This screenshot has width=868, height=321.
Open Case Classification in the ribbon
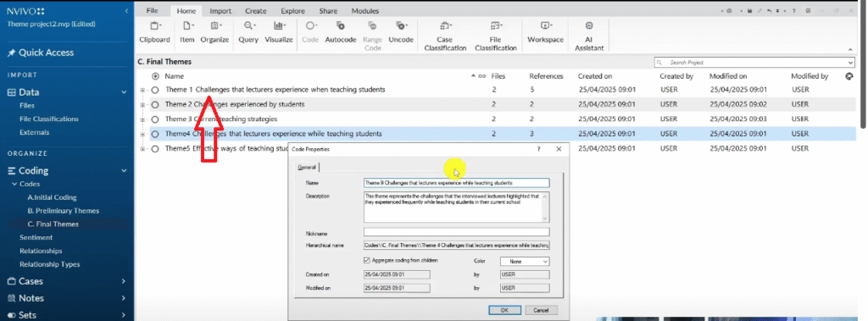[x=444, y=36]
